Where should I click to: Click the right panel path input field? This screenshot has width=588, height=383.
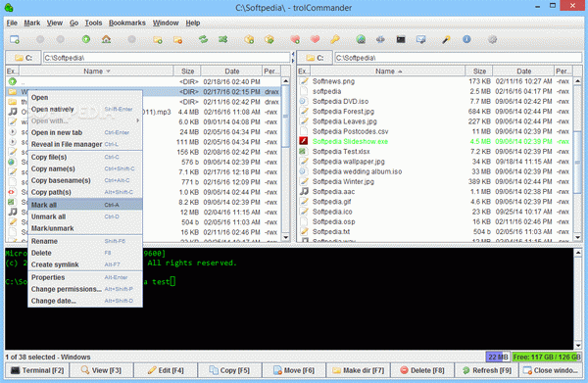(x=458, y=58)
